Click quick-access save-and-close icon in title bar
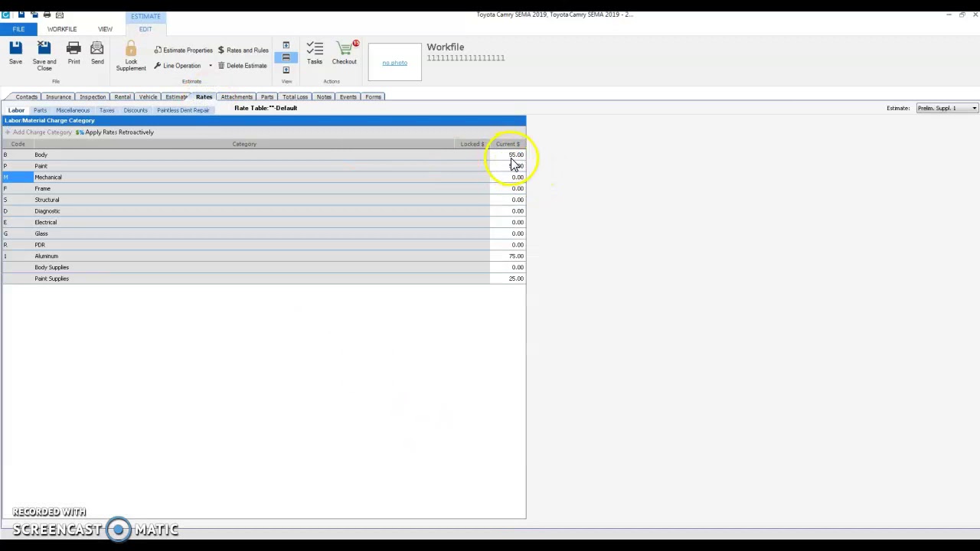 (x=34, y=15)
